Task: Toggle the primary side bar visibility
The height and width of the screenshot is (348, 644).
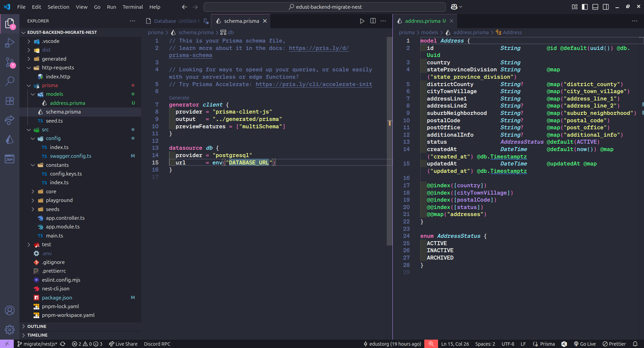Action: 585,7
